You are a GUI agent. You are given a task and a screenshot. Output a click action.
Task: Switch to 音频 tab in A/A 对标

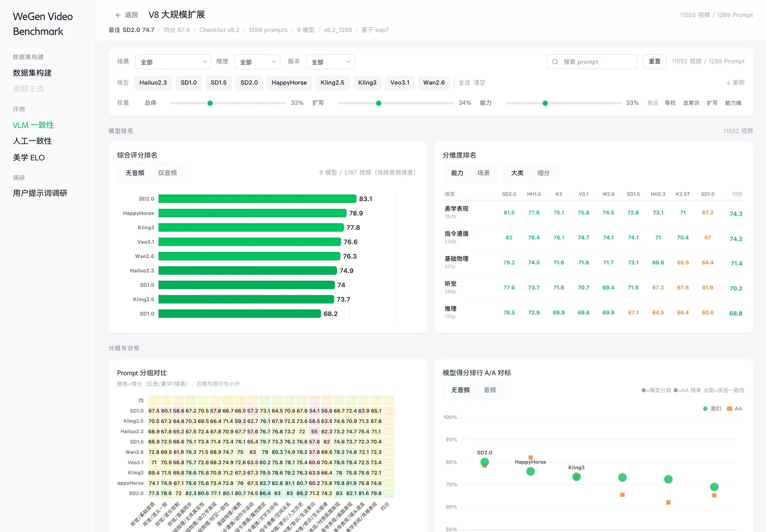[x=490, y=390]
